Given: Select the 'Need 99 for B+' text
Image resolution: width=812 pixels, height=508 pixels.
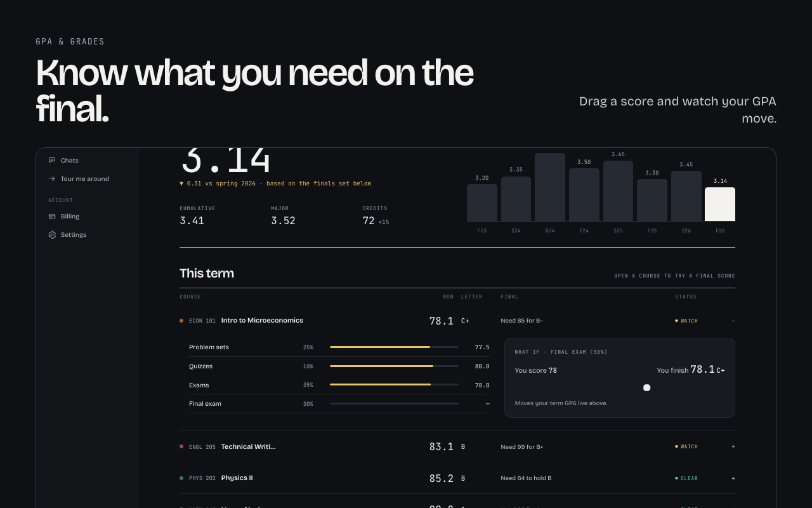Looking at the screenshot, I should [522, 446].
